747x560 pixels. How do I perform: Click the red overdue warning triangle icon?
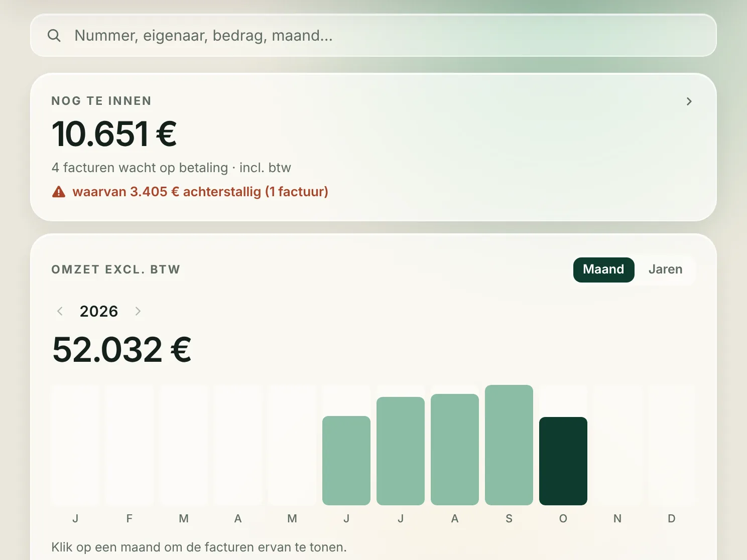click(x=59, y=192)
